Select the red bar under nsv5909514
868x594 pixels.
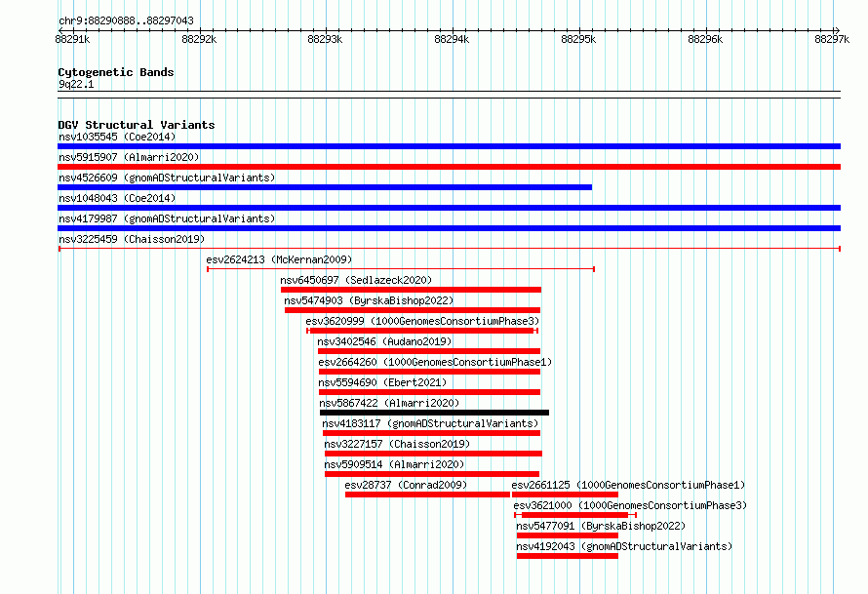point(432,474)
